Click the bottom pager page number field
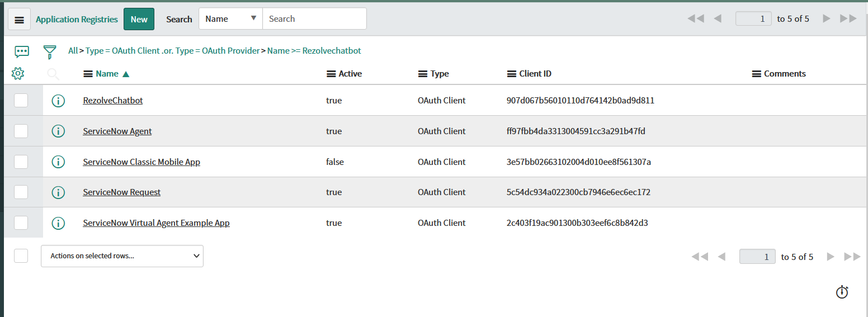Viewport: 868px width, 317px height. (757, 257)
